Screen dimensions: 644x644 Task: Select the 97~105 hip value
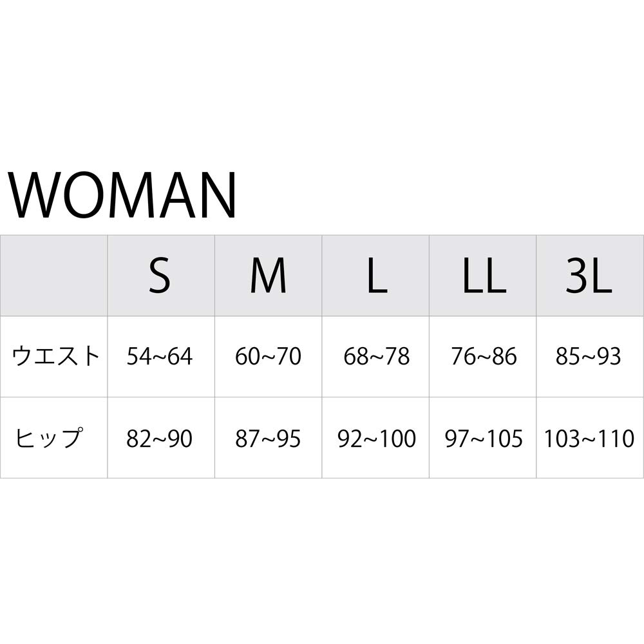point(484,439)
